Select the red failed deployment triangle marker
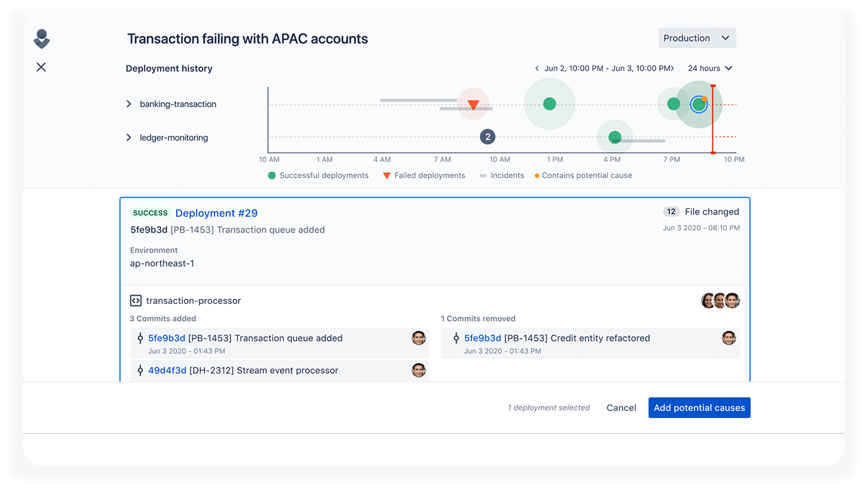Screen dimensions: 868x498 pyautogui.click(x=472, y=103)
